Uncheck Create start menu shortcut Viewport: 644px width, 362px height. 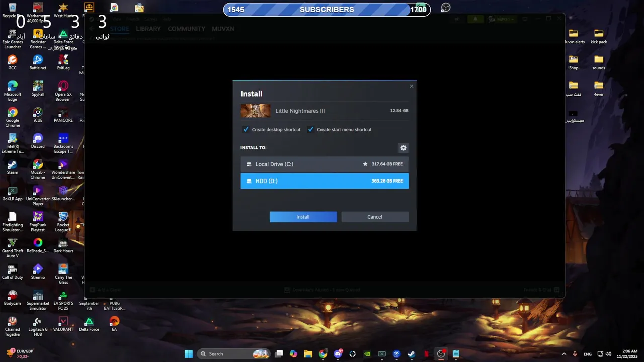[311, 129]
